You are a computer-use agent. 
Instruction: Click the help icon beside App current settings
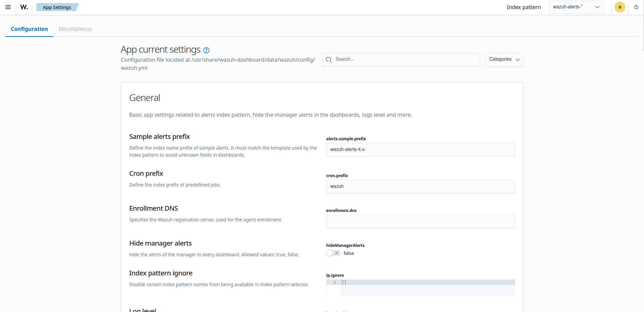[x=206, y=50]
